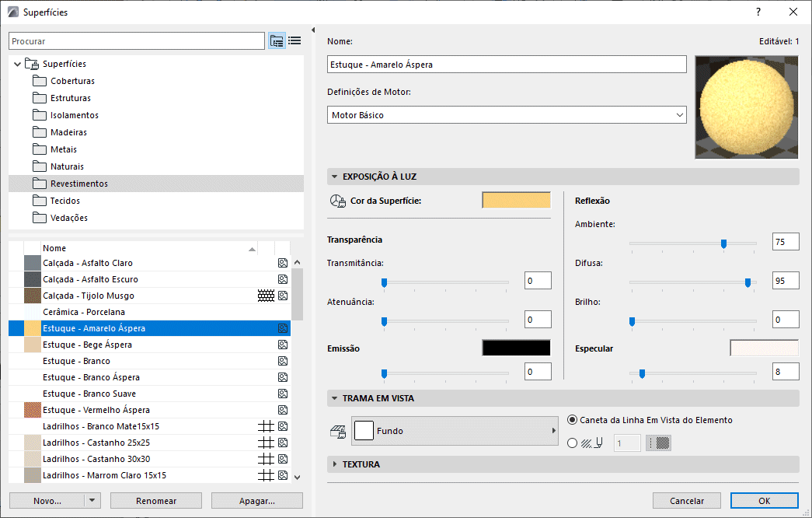Click the Isolamentos folder icon

tap(40, 115)
